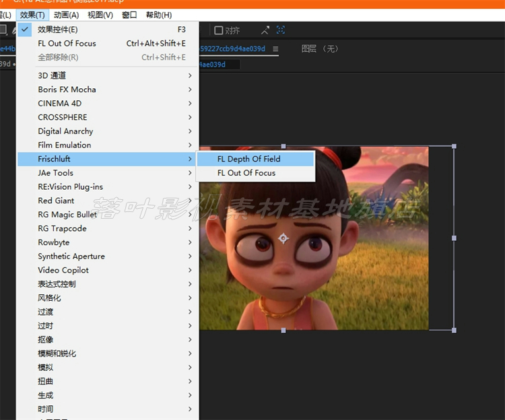The height and width of the screenshot is (420, 505).
Task: Expand the 3D 通道 submenu
Action: tap(108, 75)
